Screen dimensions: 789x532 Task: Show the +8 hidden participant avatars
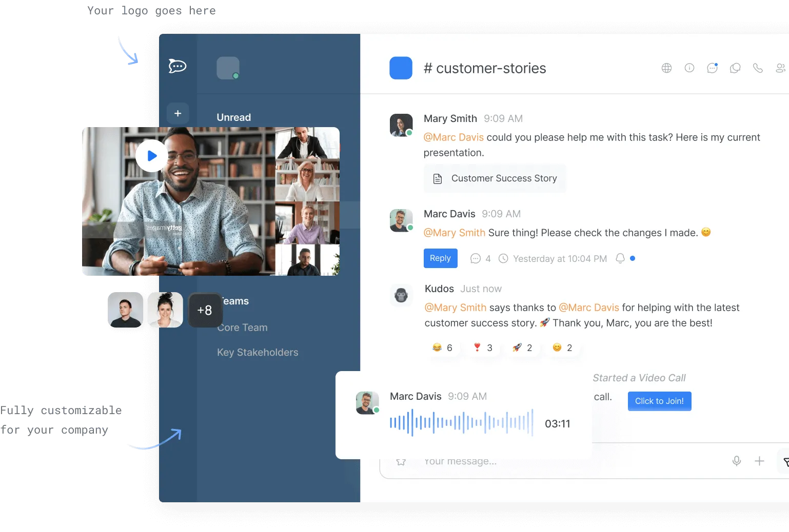point(205,310)
